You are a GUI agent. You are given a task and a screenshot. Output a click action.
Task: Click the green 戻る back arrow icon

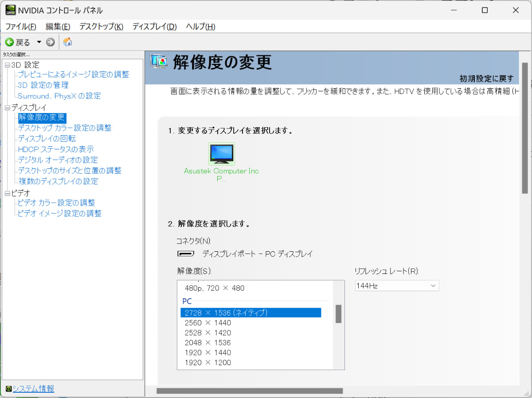10,42
